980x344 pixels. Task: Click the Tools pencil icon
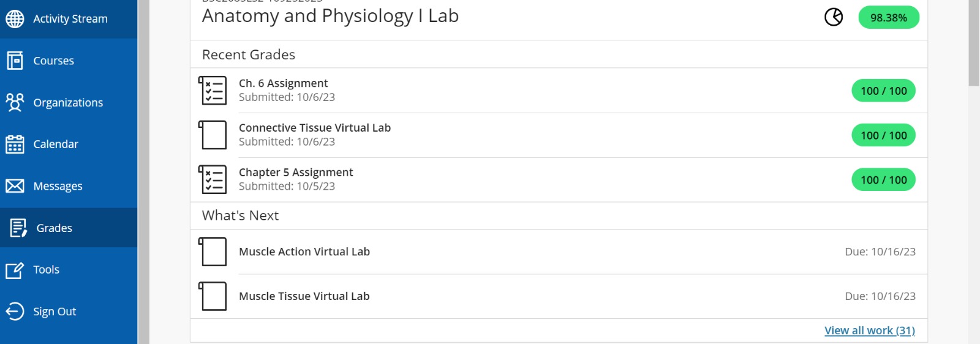(15, 270)
